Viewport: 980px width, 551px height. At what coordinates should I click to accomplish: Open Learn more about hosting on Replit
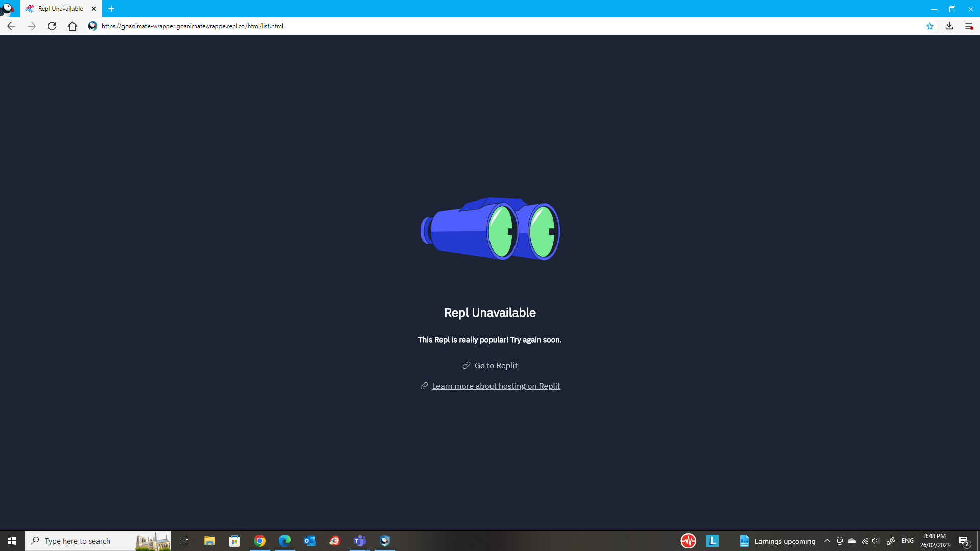(x=496, y=386)
